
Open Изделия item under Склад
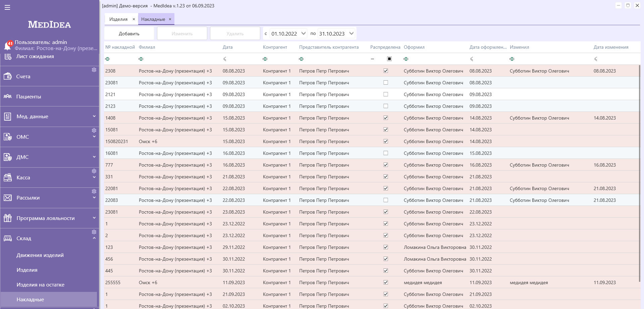tap(27, 270)
